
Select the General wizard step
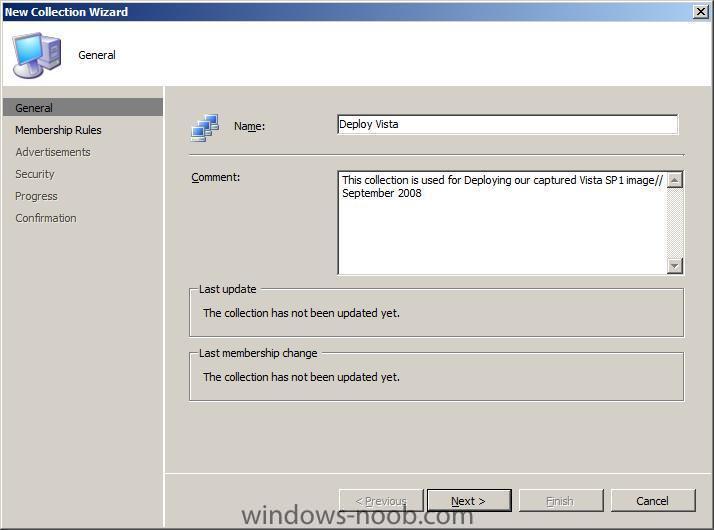point(82,107)
